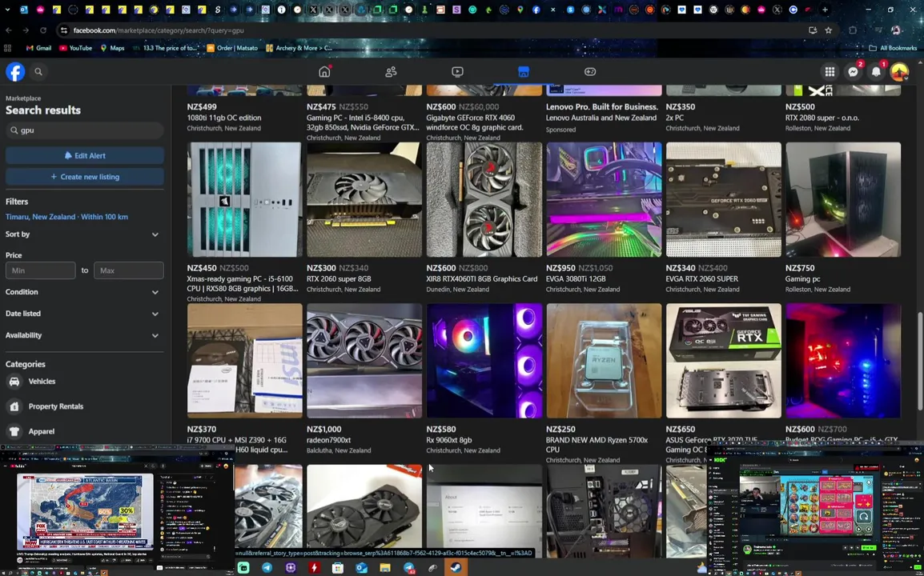Click the Kick slots stream overlay window
924x576 pixels.
click(x=815, y=508)
